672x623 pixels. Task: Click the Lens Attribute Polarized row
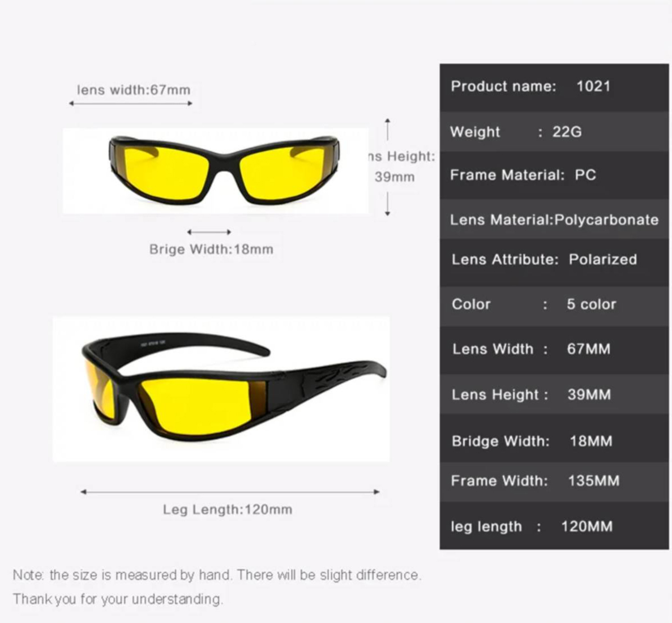(554, 260)
